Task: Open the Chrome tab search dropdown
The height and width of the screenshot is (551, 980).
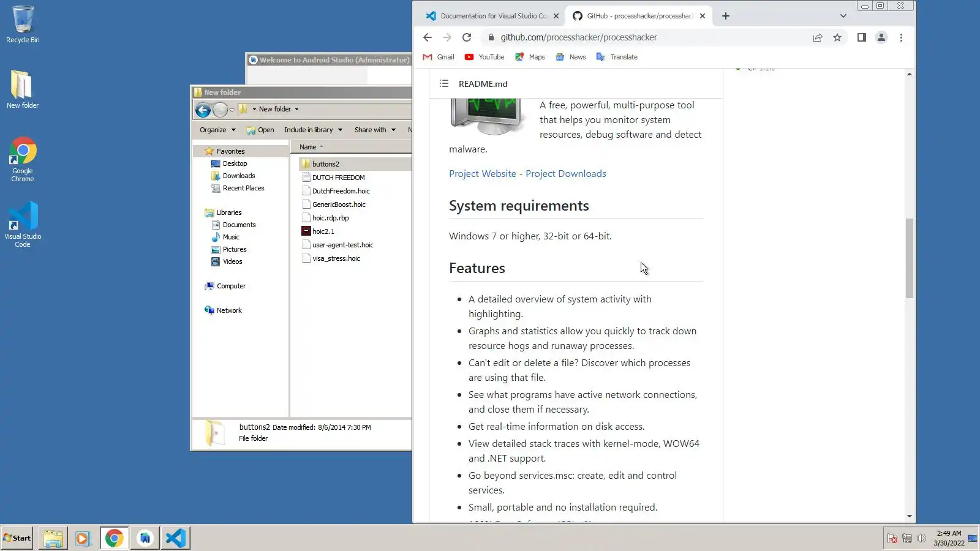Action: (x=843, y=16)
